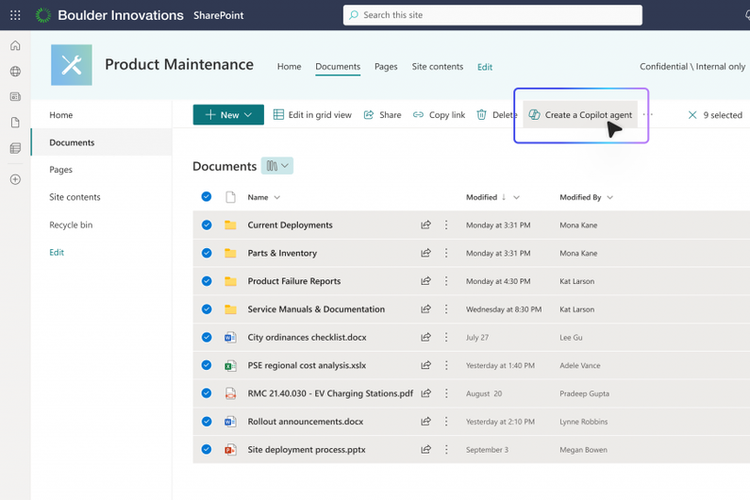Viewport: 750px width, 500px height.
Task: Select Recycle bin in left navigation
Action: tap(71, 225)
